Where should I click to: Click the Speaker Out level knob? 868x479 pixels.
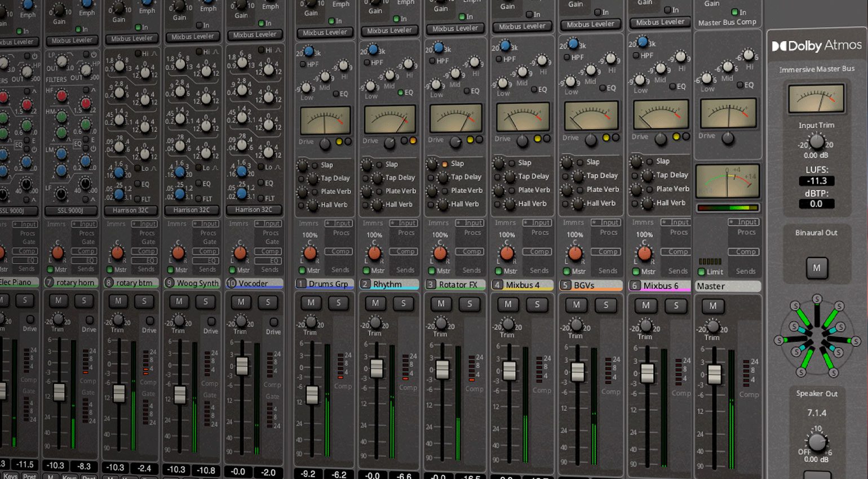[x=817, y=442]
